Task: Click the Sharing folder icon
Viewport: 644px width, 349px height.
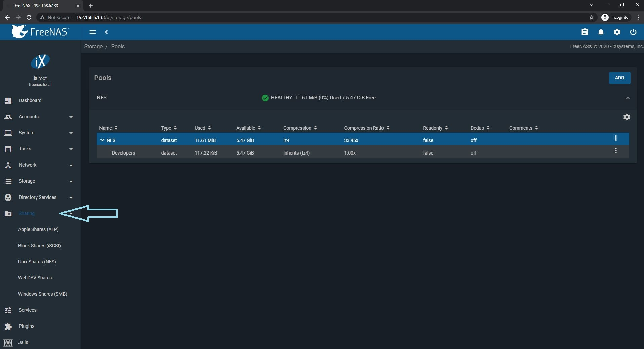Action: (x=8, y=213)
